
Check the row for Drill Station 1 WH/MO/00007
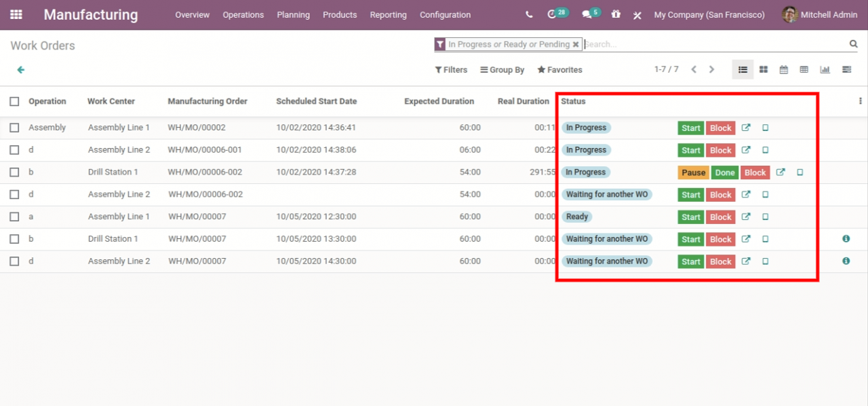[x=14, y=238]
